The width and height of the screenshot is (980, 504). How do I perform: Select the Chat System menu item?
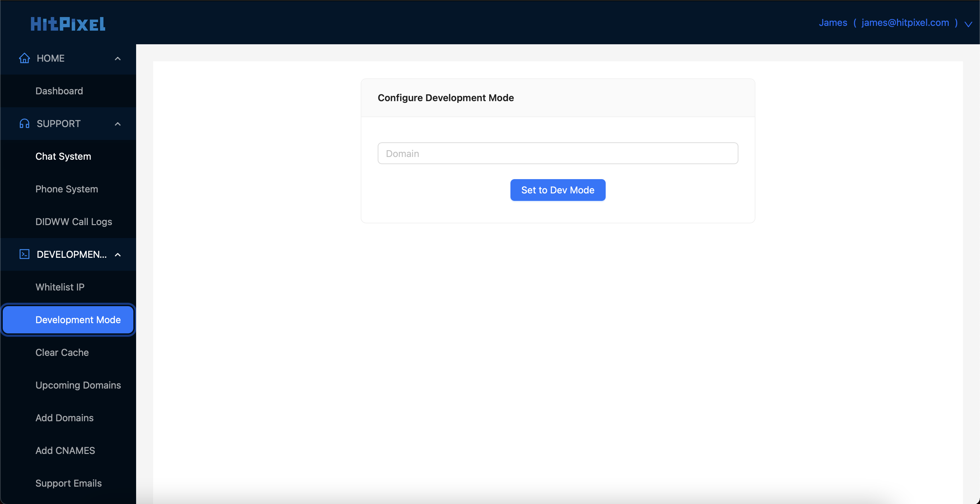click(63, 156)
